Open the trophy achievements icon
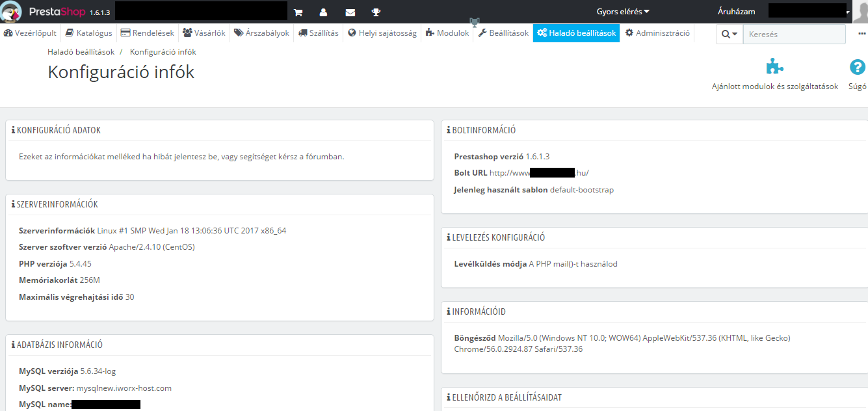 [x=376, y=12]
